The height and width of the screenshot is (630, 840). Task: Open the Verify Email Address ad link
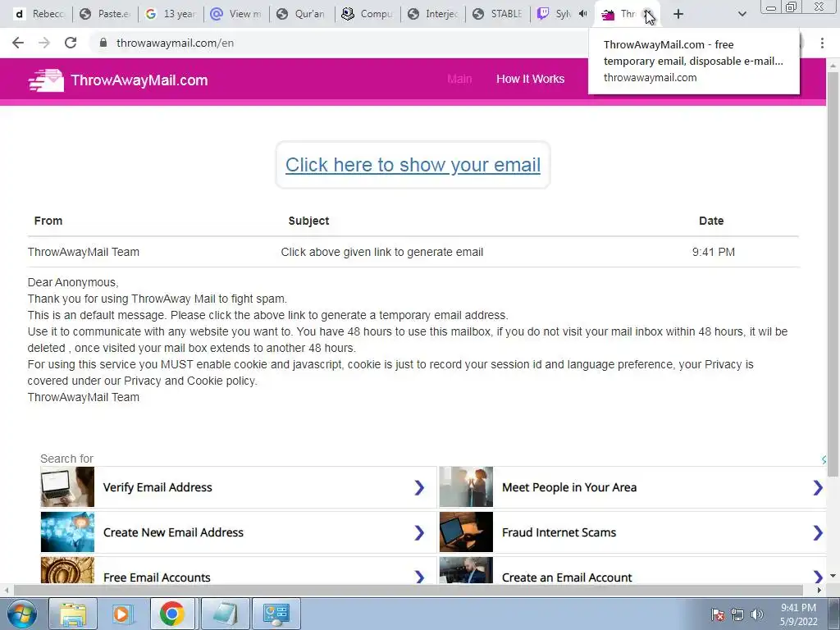(239, 487)
